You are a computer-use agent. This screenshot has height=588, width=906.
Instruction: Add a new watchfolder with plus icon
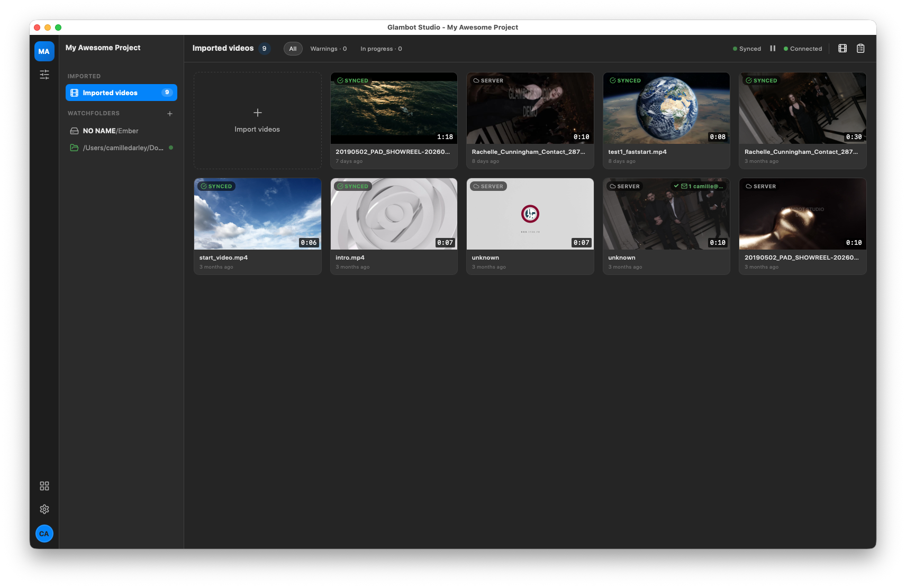[x=170, y=114]
